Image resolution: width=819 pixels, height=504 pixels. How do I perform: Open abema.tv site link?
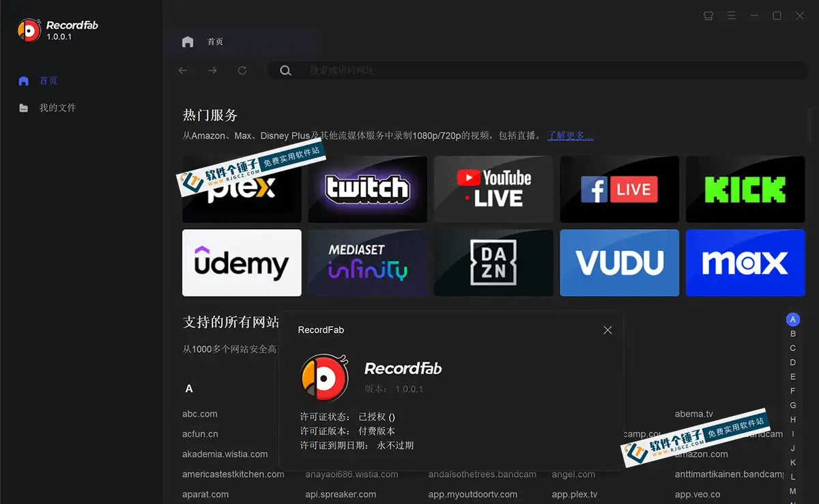(693, 414)
